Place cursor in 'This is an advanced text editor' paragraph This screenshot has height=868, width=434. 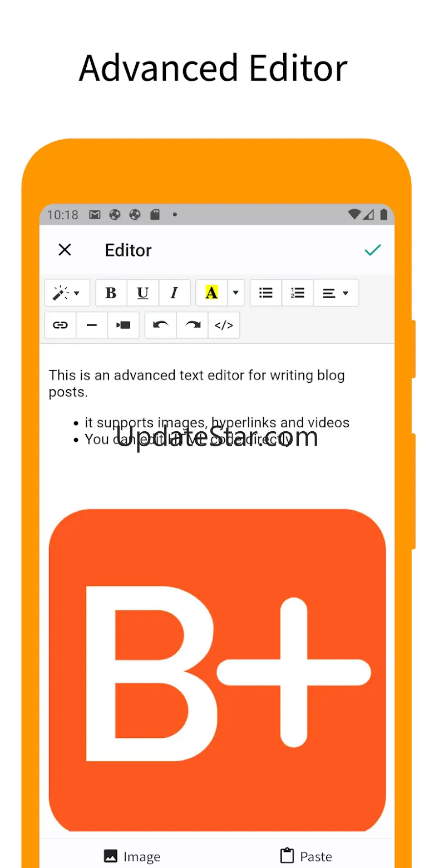[x=197, y=383]
